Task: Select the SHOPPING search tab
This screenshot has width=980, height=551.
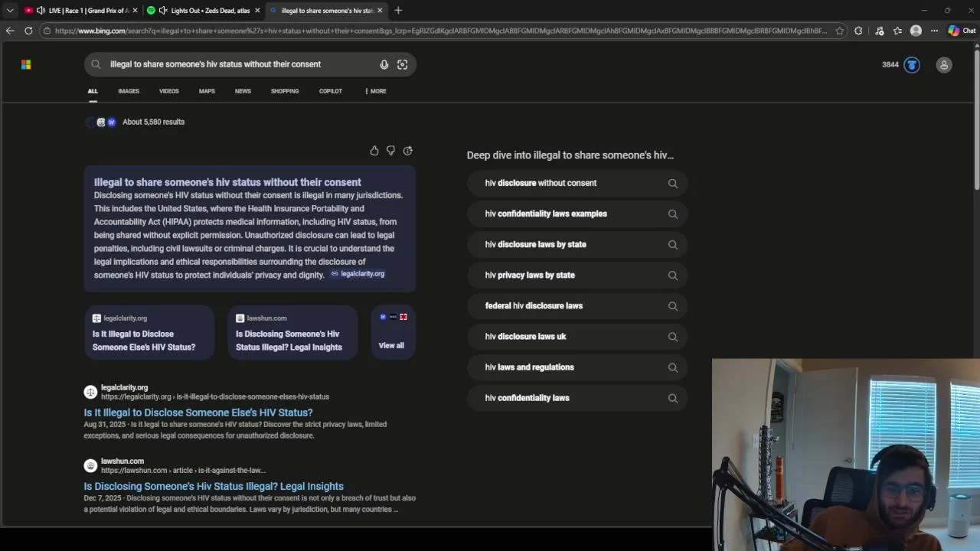Action: click(285, 91)
